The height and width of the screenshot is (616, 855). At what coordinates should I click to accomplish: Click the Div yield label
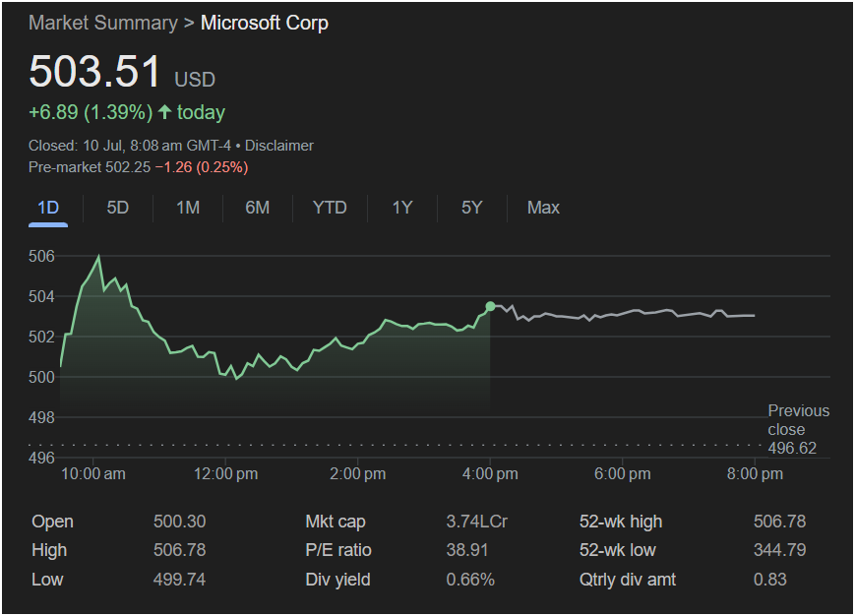[337, 580]
